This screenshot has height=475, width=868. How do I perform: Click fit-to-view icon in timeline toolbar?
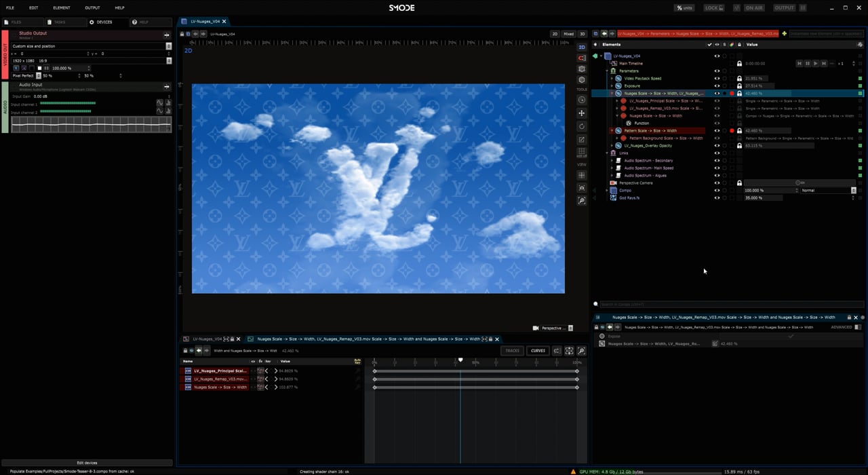569,351
